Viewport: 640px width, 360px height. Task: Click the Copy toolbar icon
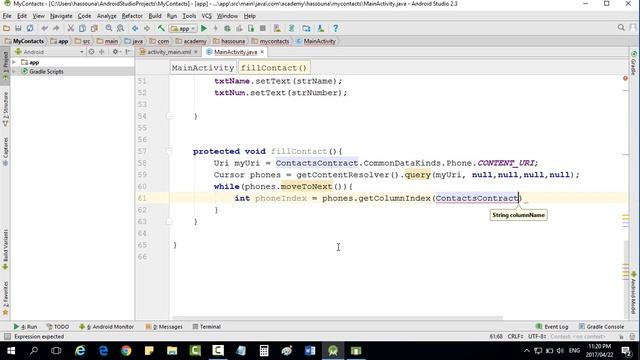tap(82, 28)
